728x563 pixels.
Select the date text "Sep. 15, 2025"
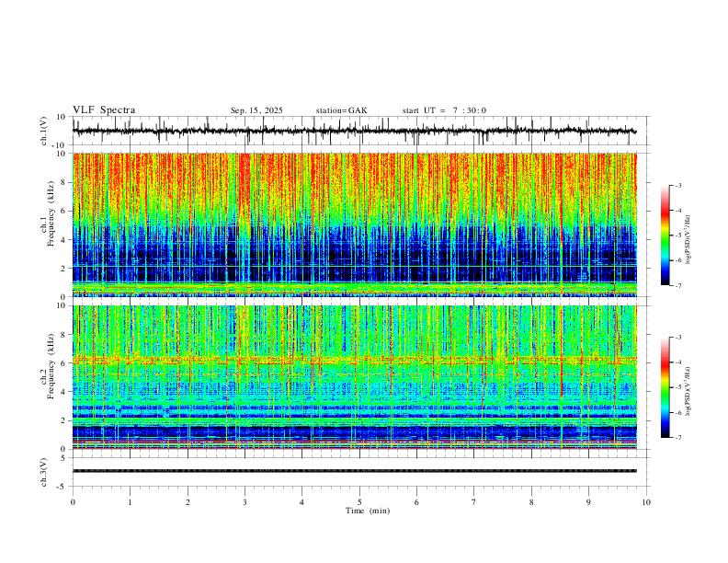[x=256, y=110]
